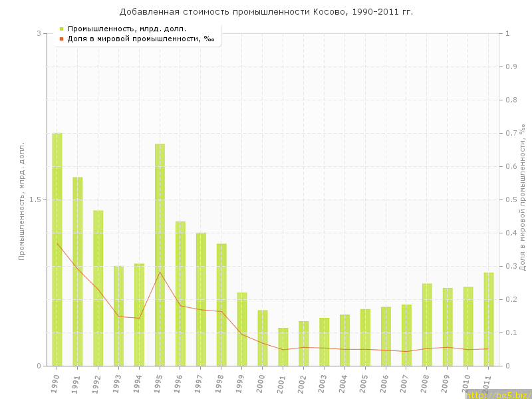532x399 pixels.
Task: Click the chart title about Косово industry
Action: (266, 12)
